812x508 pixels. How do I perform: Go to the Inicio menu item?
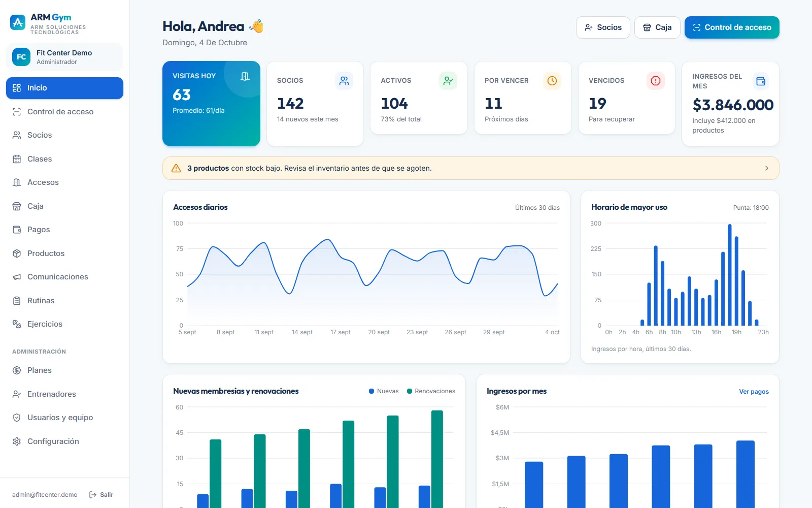[x=64, y=88]
